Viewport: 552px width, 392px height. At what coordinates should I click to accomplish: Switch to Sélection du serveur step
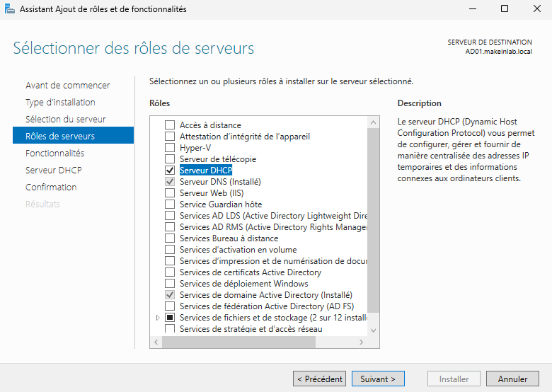pyautogui.click(x=66, y=120)
